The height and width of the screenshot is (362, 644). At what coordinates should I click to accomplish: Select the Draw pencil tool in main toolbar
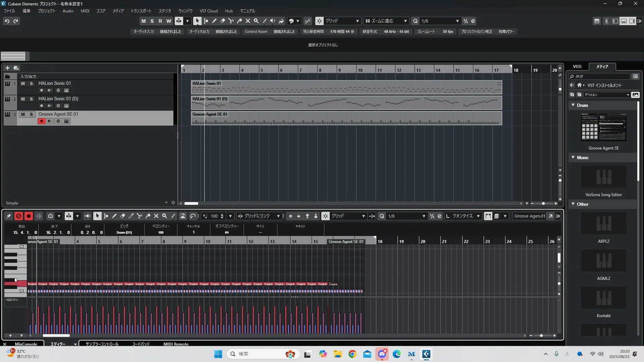click(x=214, y=21)
